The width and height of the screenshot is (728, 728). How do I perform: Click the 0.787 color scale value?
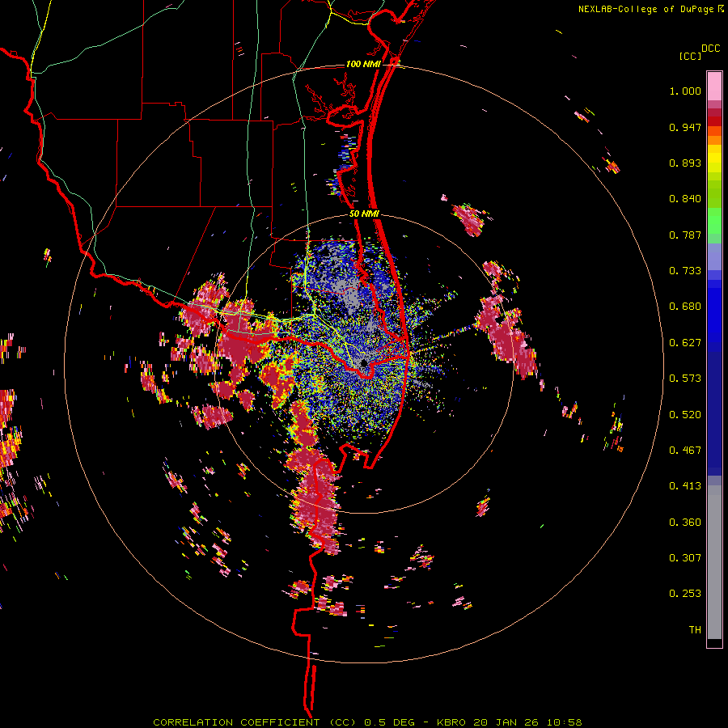click(x=685, y=235)
